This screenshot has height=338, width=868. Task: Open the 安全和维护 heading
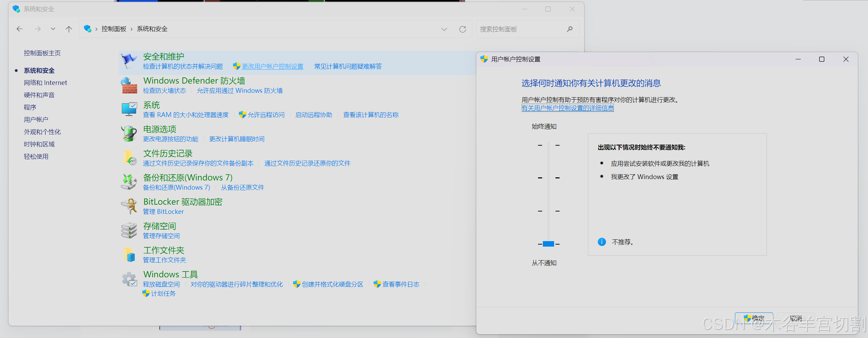click(164, 56)
